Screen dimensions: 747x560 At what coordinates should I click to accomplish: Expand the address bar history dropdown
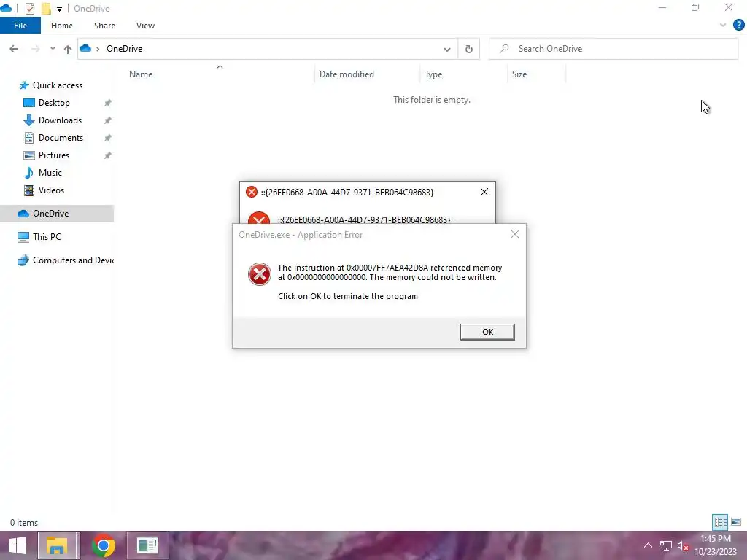point(447,49)
